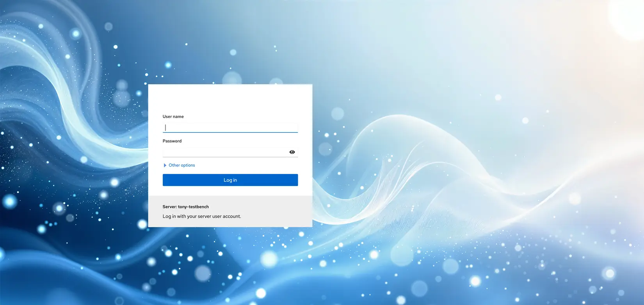This screenshot has height=305, width=644.
Task: Click the blue Log in button
Action: click(230, 180)
